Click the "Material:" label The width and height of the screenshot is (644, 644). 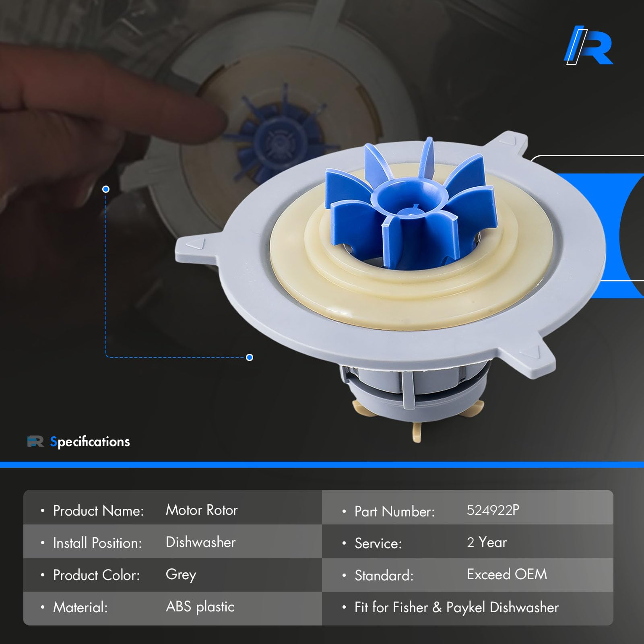(x=80, y=607)
